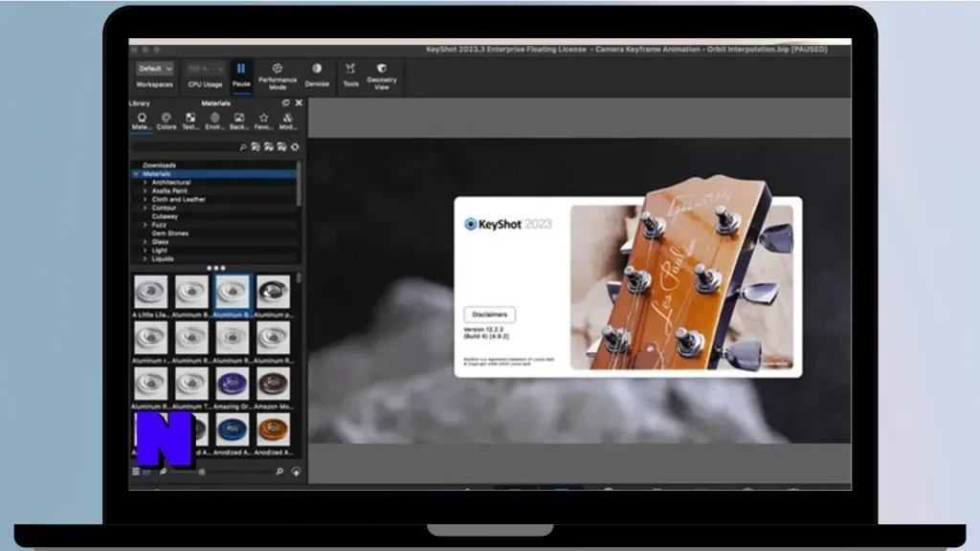Expand the Axalta Paint folder

145,191
